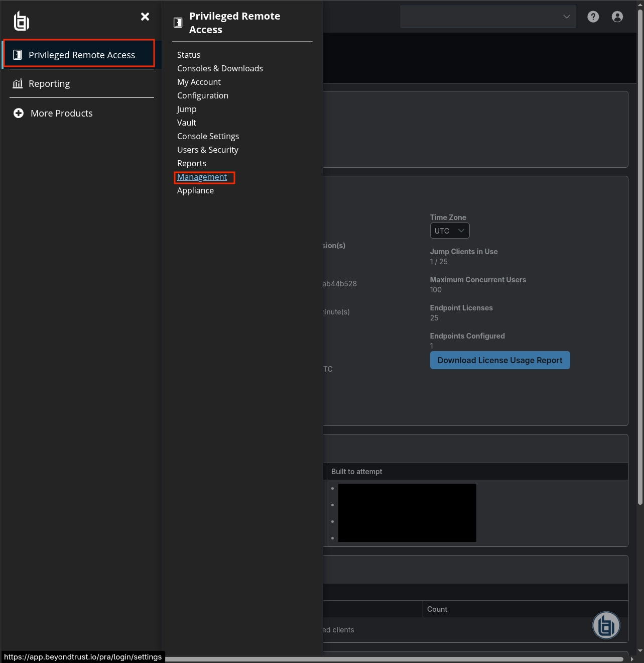Select Privileged Remote Access in sidebar
Screen dimensions: 644x663
(x=81, y=55)
